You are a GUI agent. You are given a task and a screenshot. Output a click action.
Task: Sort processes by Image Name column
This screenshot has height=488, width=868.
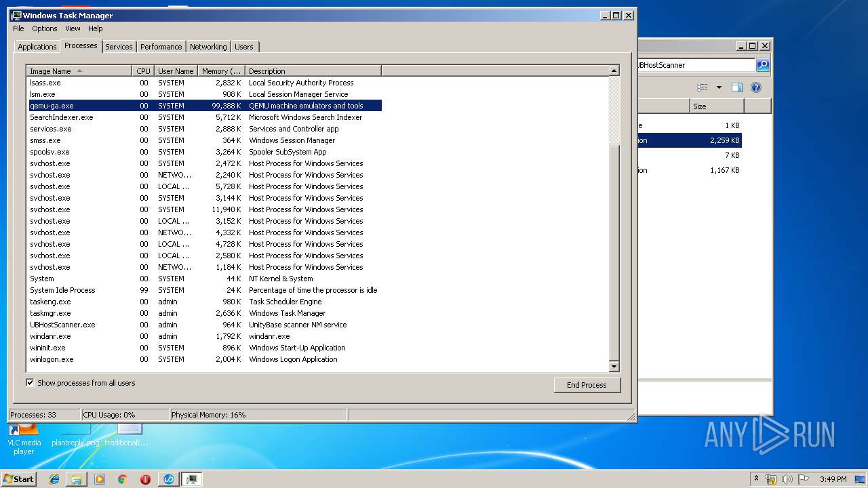click(x=79, y=70)
